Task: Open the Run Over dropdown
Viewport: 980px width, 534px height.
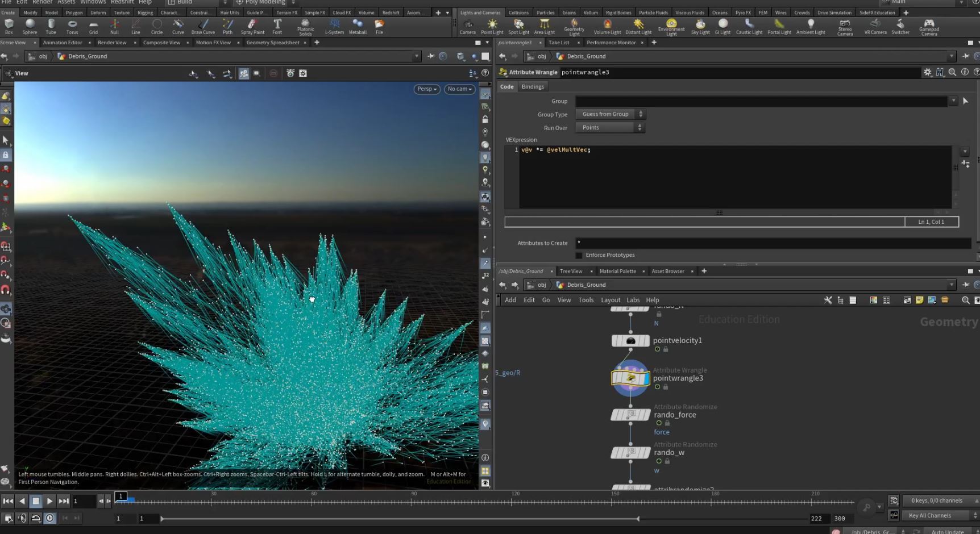Action: [610, 128]
